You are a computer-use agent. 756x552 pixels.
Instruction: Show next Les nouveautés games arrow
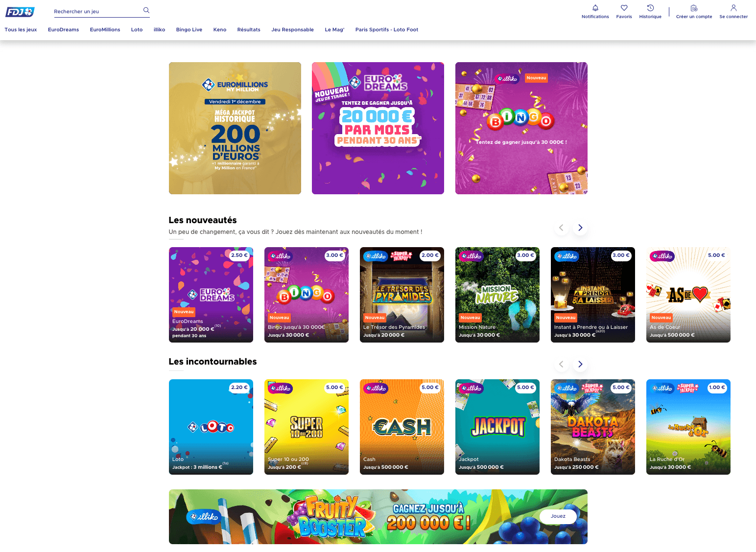(580, 228)
